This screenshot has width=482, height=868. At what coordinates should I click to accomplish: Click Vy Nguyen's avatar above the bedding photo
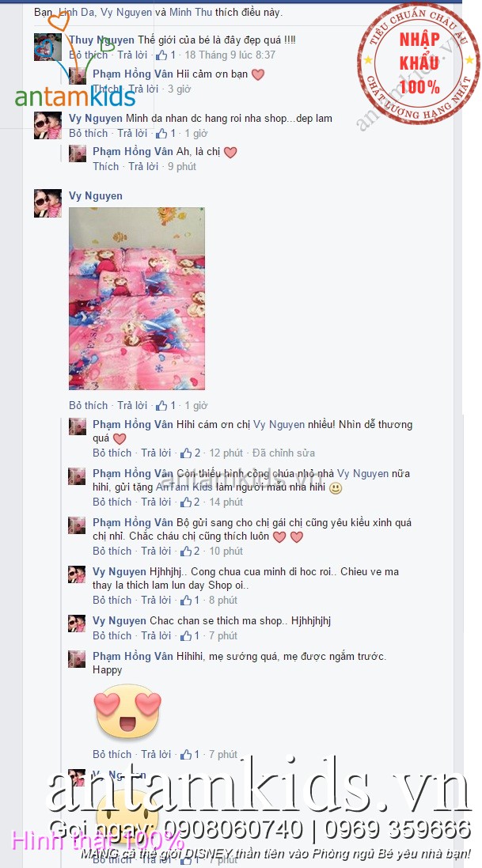point(47,203)
